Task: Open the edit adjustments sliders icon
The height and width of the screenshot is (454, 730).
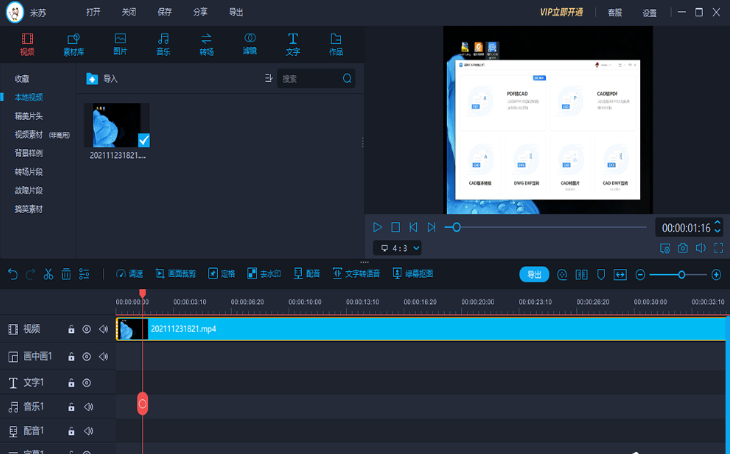Action: click(84, 274)
